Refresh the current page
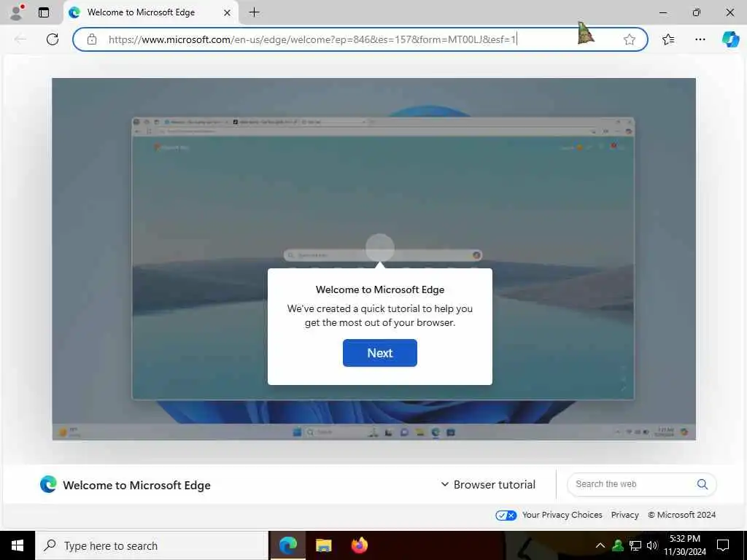 tap(53, 39)
